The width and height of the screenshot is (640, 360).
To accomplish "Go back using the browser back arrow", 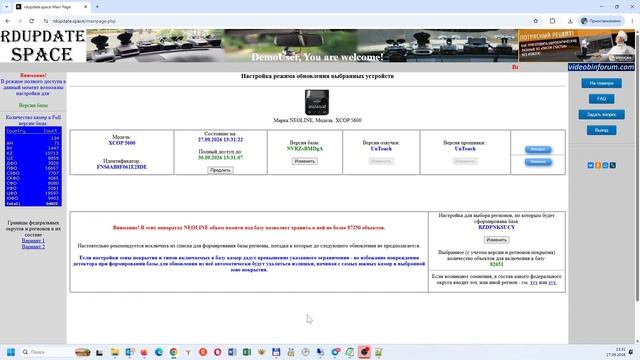I will point(8,21).
